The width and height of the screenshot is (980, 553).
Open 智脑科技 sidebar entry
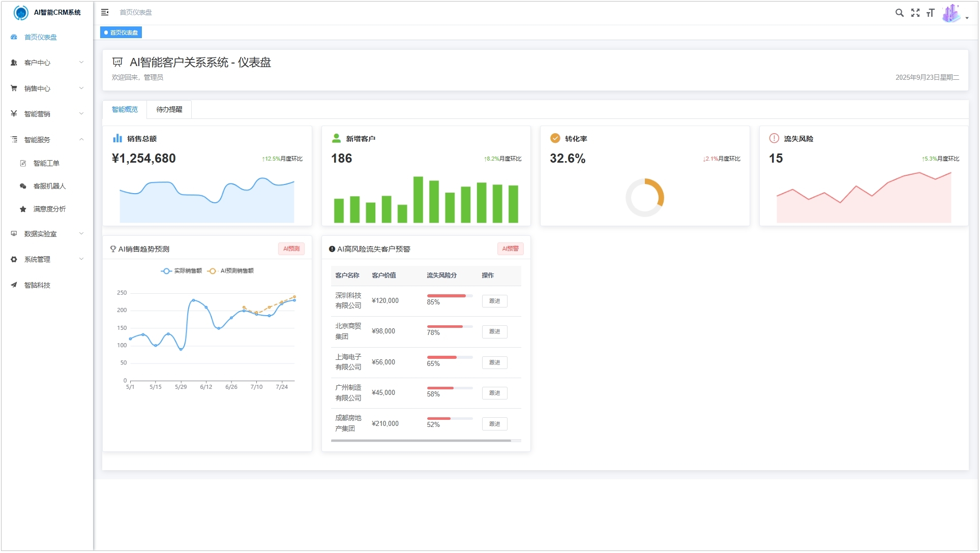point(37,285)
